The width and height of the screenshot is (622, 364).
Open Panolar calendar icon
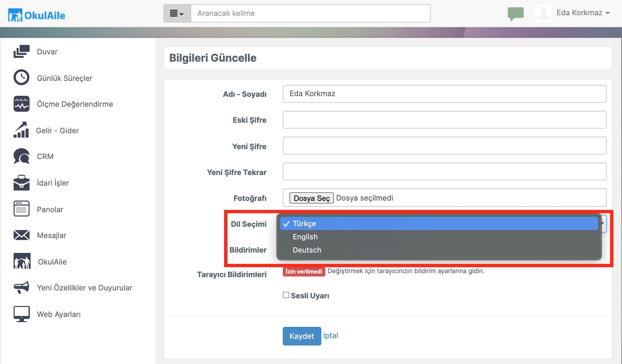(22, 209)
